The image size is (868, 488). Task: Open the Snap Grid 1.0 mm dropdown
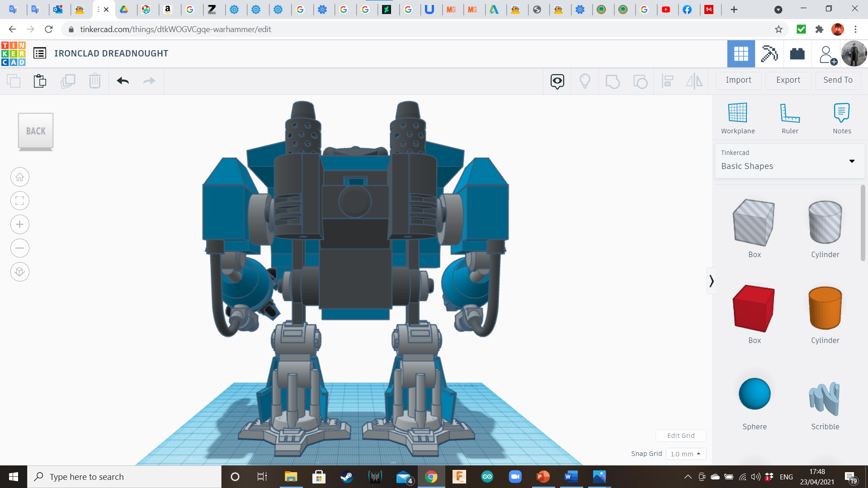coord(685,454)
